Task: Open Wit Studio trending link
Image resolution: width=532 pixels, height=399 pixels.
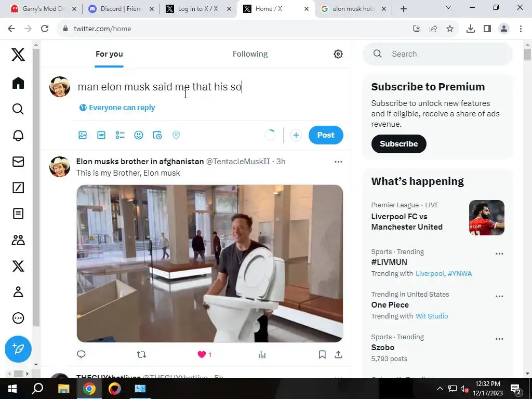Action: coord(432,316)
